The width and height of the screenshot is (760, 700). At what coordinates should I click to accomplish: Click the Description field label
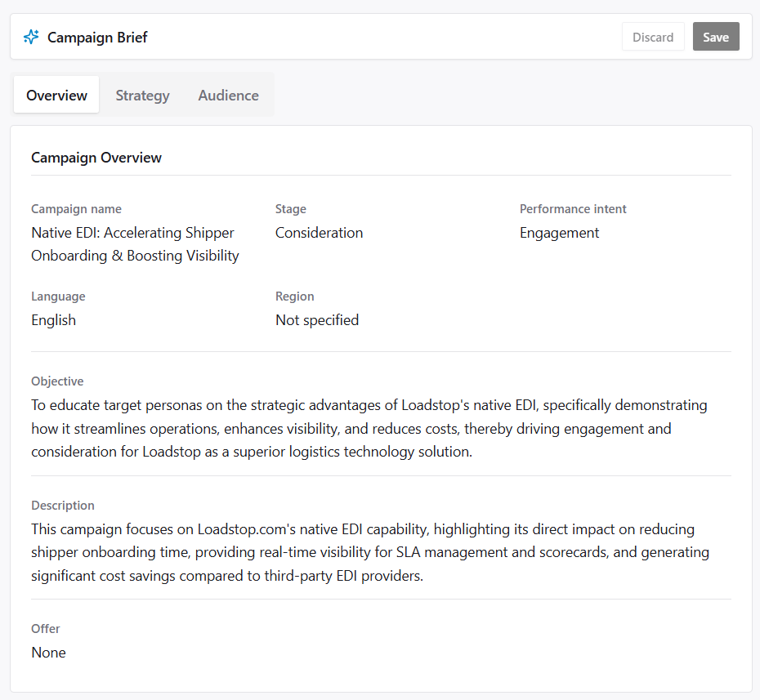click(x=63, y=506)
